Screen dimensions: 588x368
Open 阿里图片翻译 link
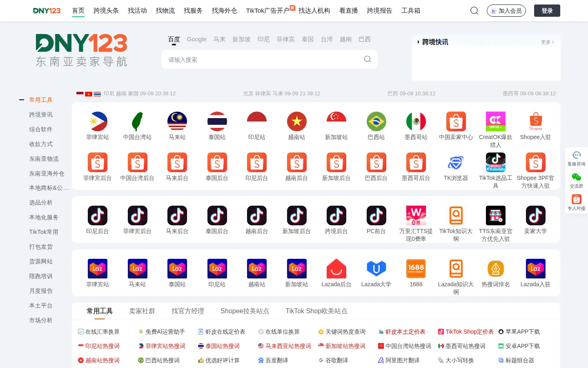399,360
